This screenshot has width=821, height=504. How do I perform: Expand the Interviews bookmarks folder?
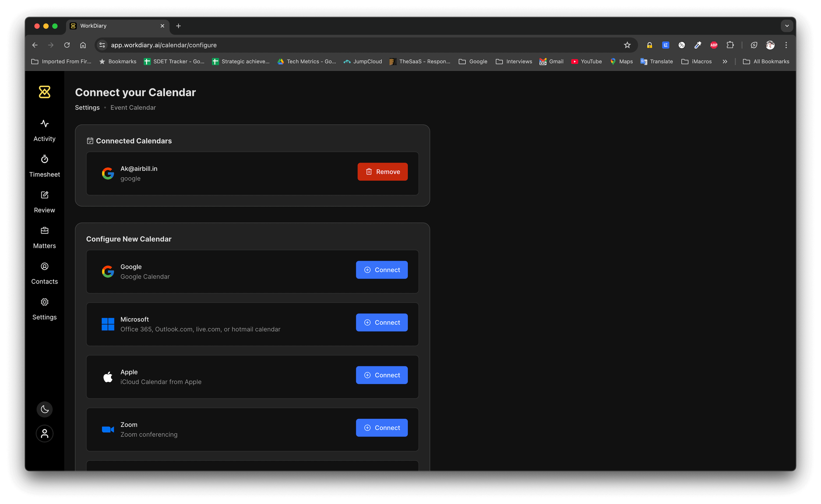(514, 61)
